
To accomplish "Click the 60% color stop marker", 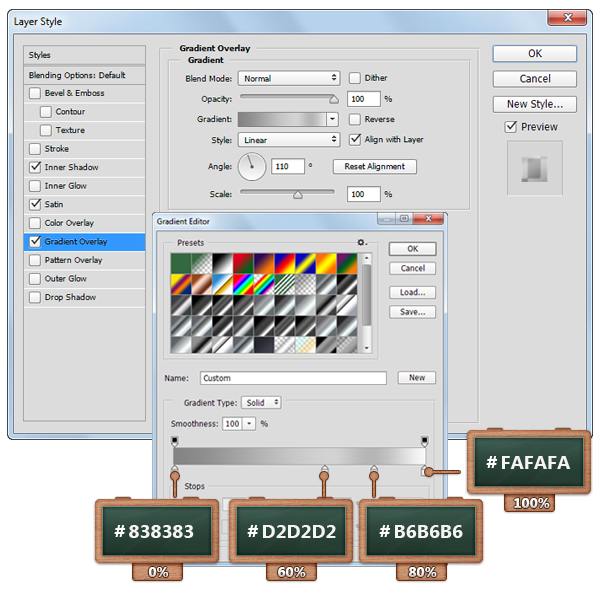I will point(324,470).
